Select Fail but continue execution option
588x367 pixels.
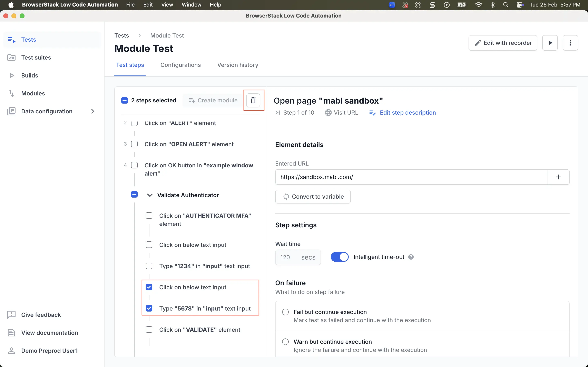pyautogui.click(x=285, y=312)
